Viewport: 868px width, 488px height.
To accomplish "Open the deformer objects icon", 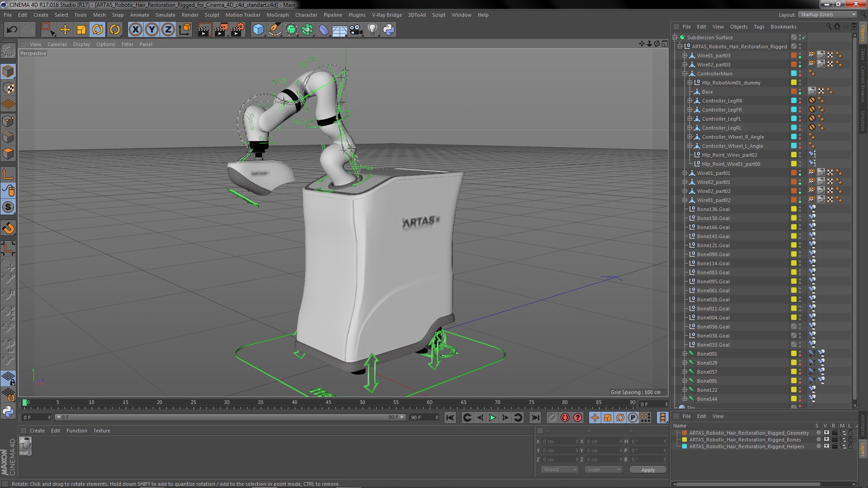I will (324, 30).
